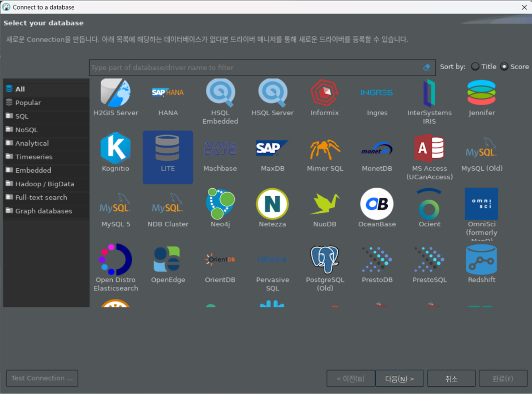Open Graph databases category
Image resolution: width=532 pixels, height=394 pixels.
[46, 211]
